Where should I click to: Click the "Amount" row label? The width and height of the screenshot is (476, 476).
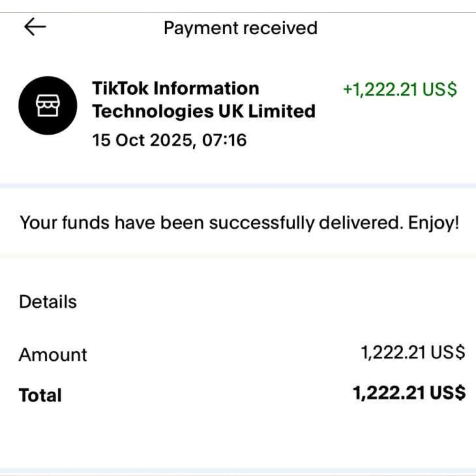[x=53, y=355]
